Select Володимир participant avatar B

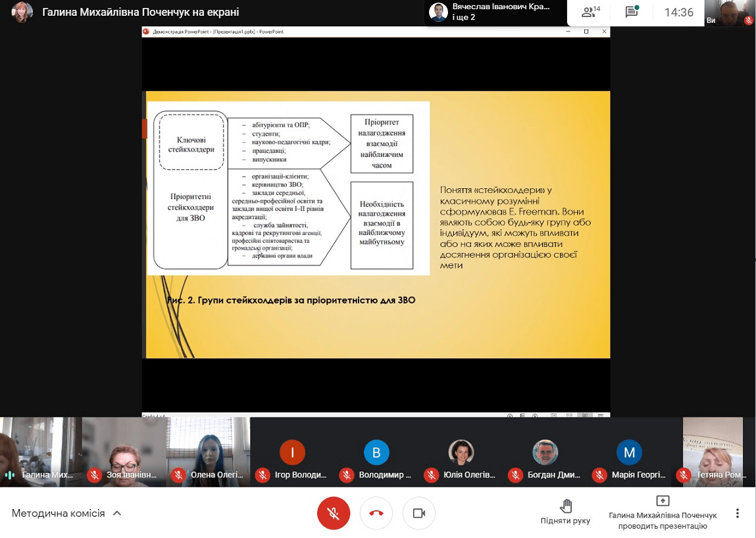[x=376, y=452]
